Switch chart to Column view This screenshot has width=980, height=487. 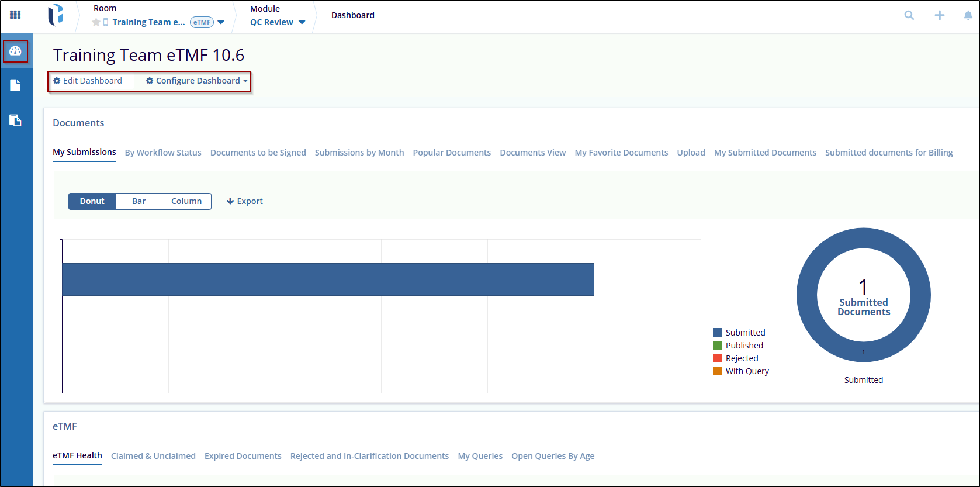point(186,201)
